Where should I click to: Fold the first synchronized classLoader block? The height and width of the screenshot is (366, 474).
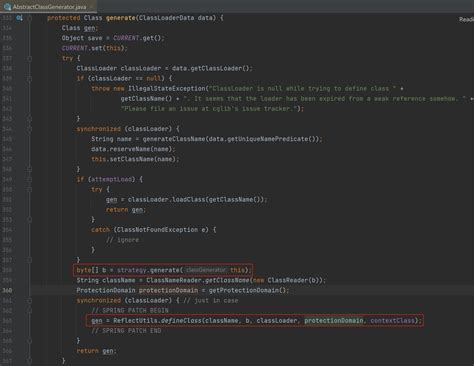coord(30,129)
